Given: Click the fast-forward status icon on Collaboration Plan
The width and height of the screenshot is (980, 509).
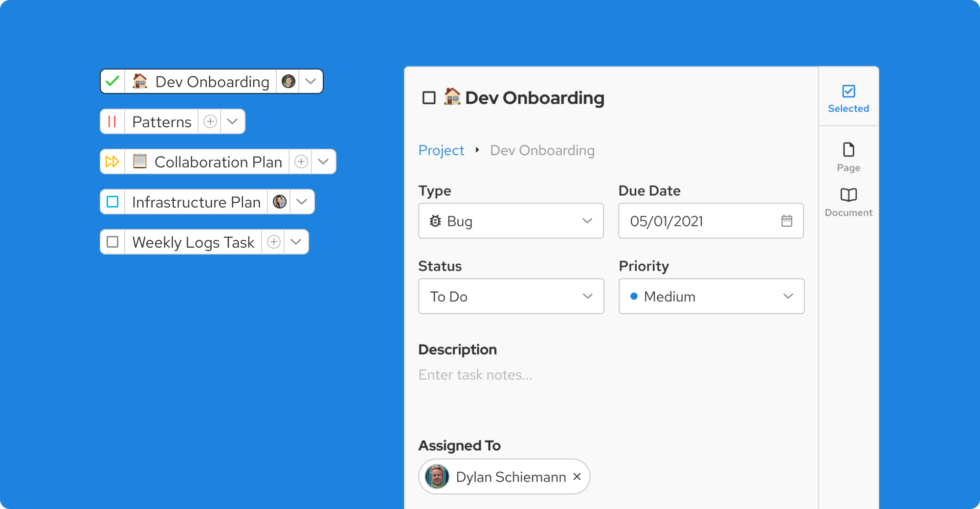Looking at the screenshot, I should (x=112, y=162).
